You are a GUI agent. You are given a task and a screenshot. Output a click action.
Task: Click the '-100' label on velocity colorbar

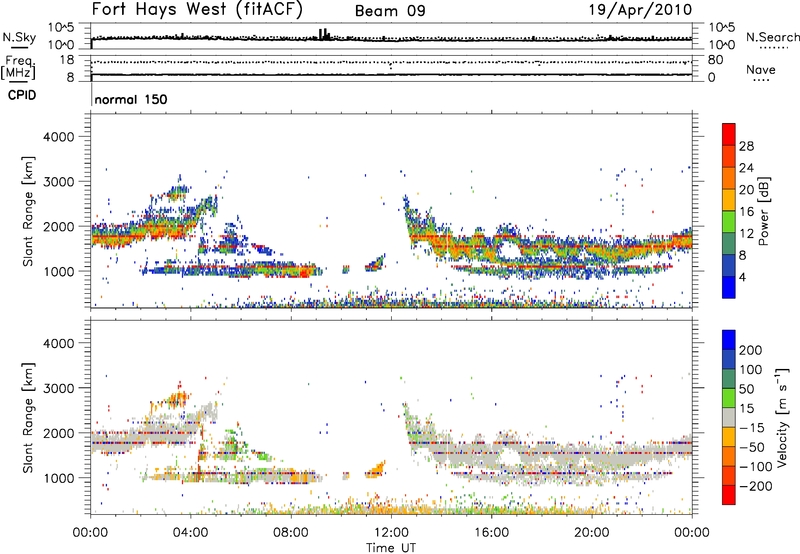(756, 467)
